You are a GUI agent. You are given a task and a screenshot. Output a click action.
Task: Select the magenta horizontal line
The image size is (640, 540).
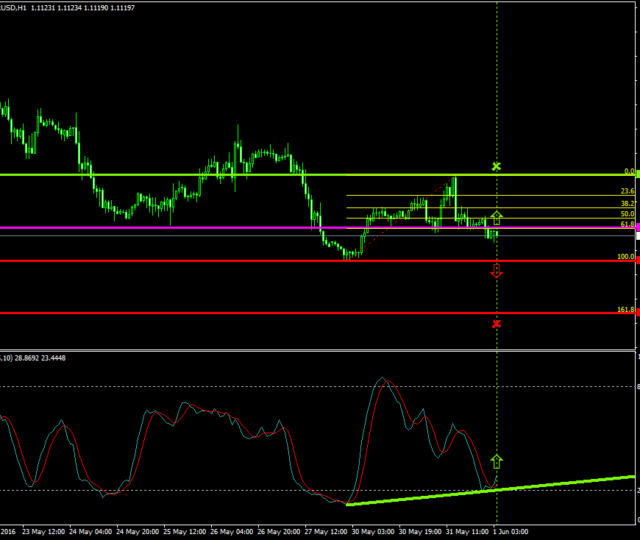click(200, 229)
